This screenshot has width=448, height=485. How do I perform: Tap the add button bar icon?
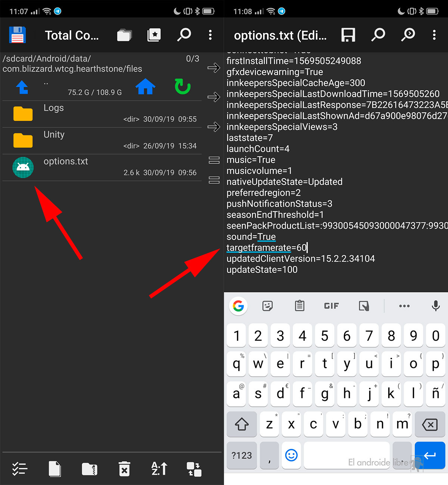pos(194,469)
